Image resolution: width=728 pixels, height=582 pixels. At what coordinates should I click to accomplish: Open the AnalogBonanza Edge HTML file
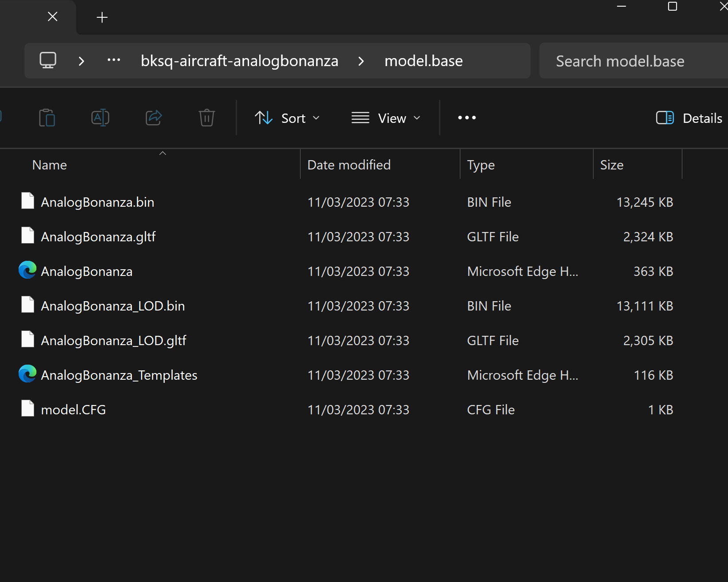click(87, 271)
